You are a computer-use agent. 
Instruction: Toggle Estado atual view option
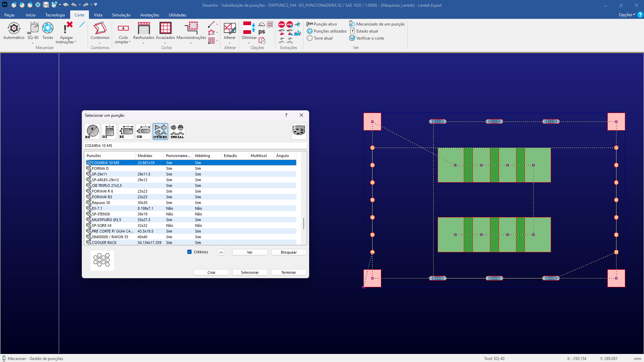[363, 31]
